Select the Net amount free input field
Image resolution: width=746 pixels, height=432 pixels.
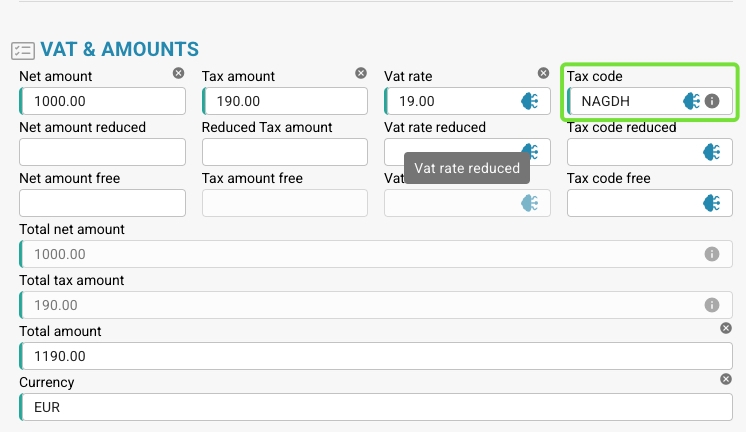tap(102, 203)
